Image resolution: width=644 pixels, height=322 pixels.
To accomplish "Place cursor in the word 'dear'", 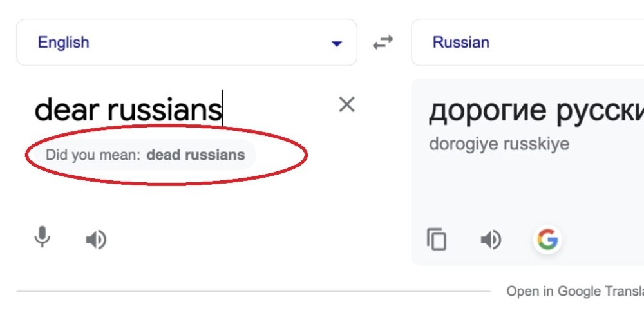I will tap(67, 109).
